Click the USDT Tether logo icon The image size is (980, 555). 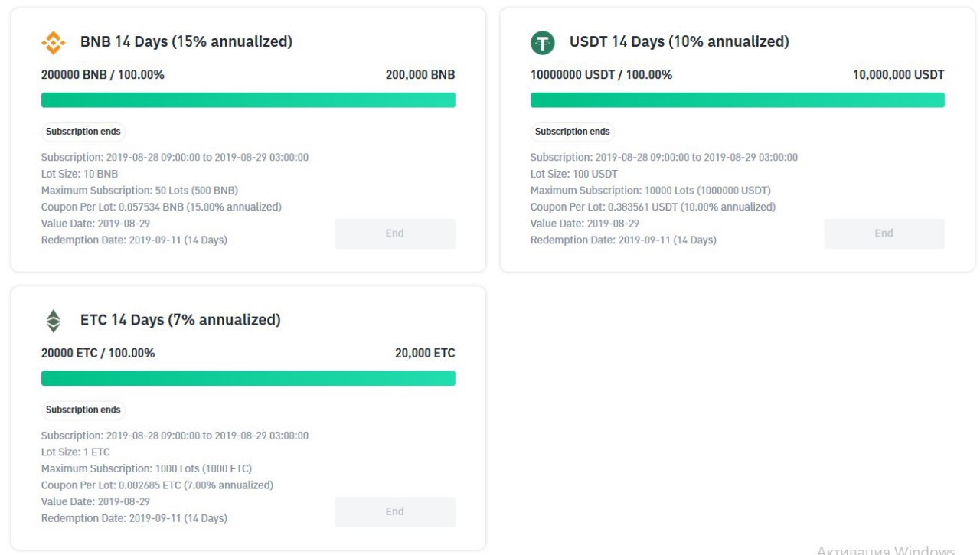[542, 42]
